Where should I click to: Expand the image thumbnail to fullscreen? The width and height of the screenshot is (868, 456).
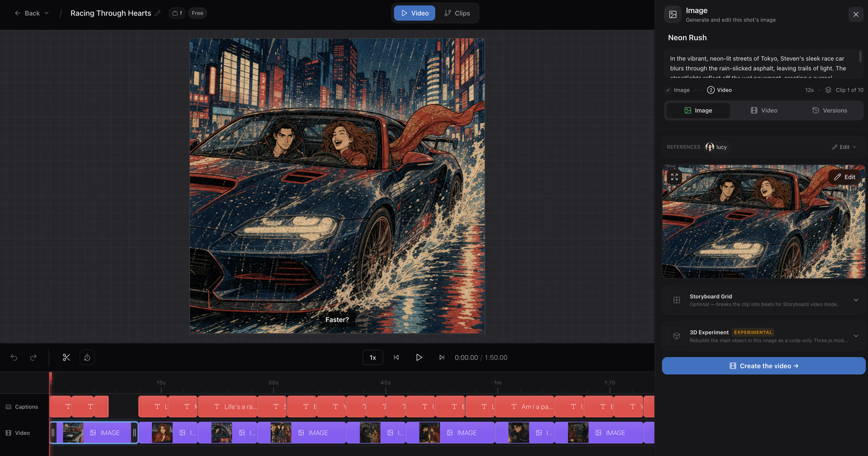675,177
